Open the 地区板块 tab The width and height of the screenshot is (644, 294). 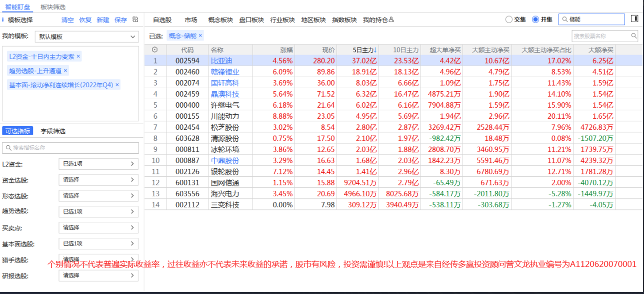coord(313,20)
